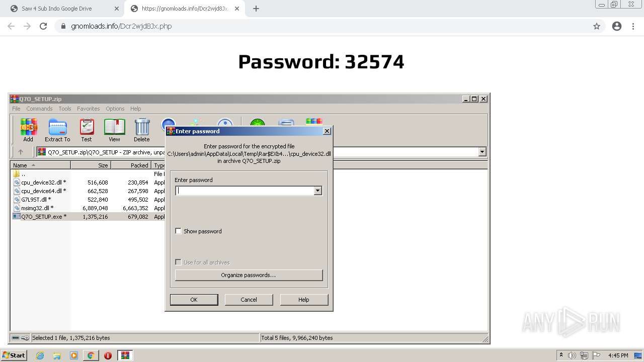Image resolution: width=644 pixels, height=362 pixels.
Task: Click the browser address bar URL
Action: pyautogui.click(x=121, y=26)
